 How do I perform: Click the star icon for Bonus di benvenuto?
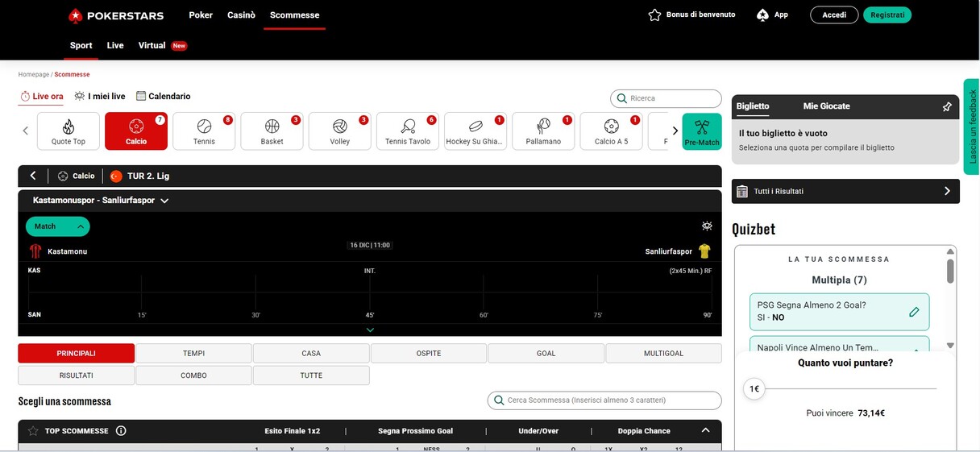click(654, 15)
